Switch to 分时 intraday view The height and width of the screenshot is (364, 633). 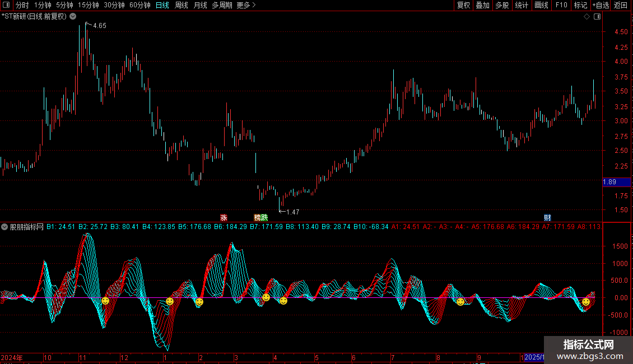(x=22, y=5)
